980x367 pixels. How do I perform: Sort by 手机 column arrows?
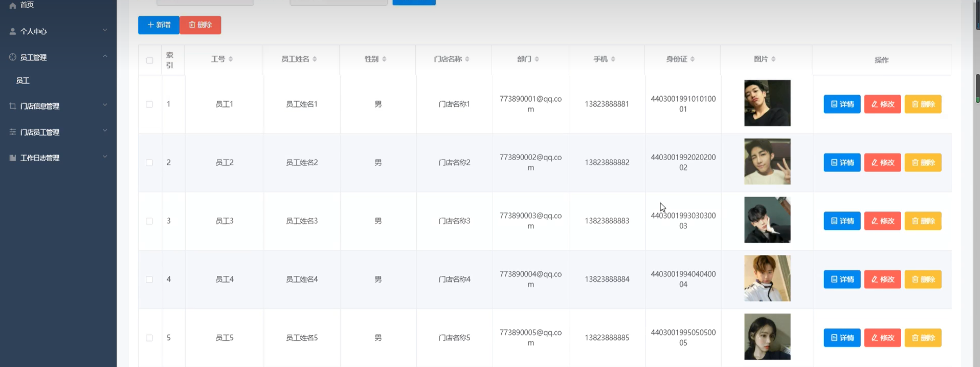(x=613, y=59)
